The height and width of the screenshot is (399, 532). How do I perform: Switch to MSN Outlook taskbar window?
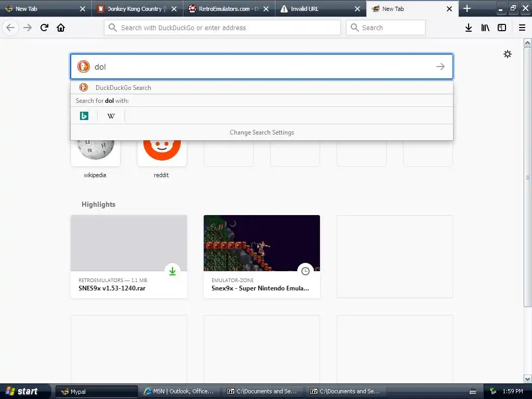(x=179, y=392)
